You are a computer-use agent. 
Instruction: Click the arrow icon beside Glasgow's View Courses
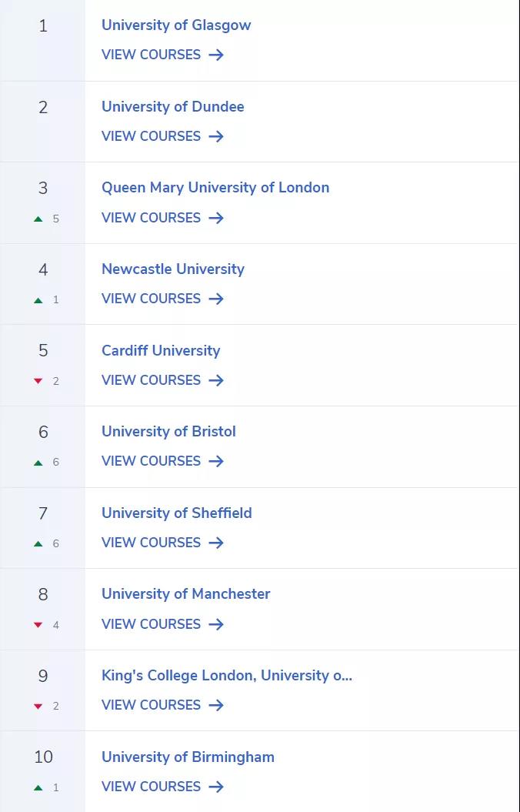(215, 55)
